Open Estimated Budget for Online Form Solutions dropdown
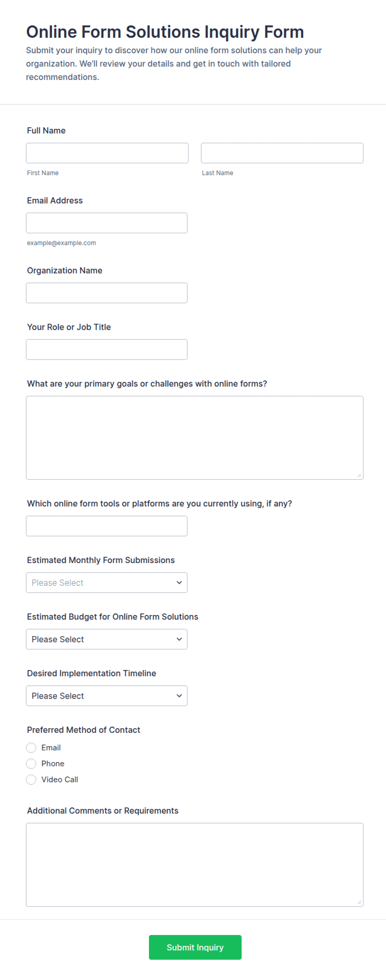This screenshot has width=386, height=980. point(107,639)
